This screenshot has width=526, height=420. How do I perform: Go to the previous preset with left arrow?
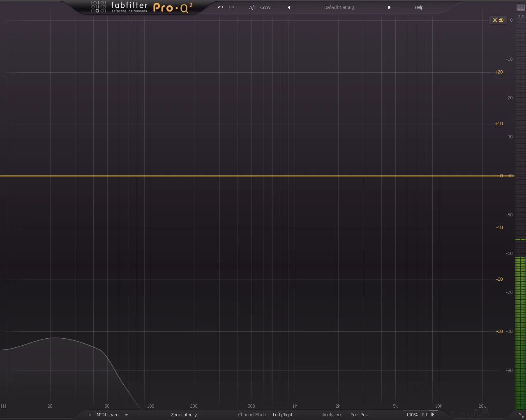(x=289, y=7)
